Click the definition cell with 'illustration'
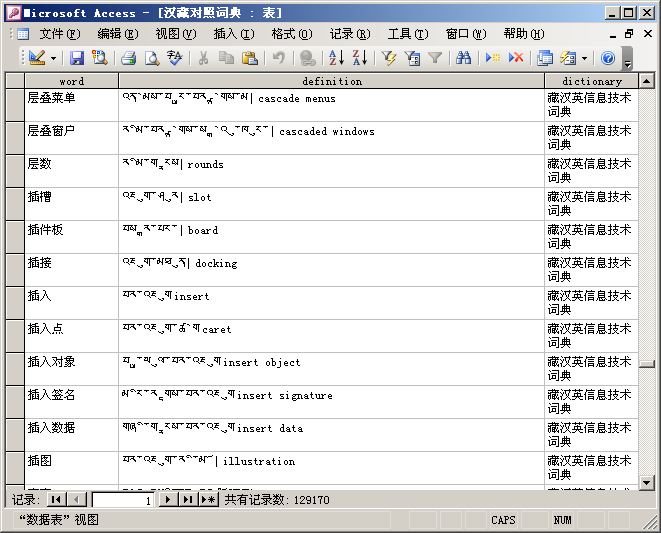The image size is (661, 533). (x=331, y=468)
